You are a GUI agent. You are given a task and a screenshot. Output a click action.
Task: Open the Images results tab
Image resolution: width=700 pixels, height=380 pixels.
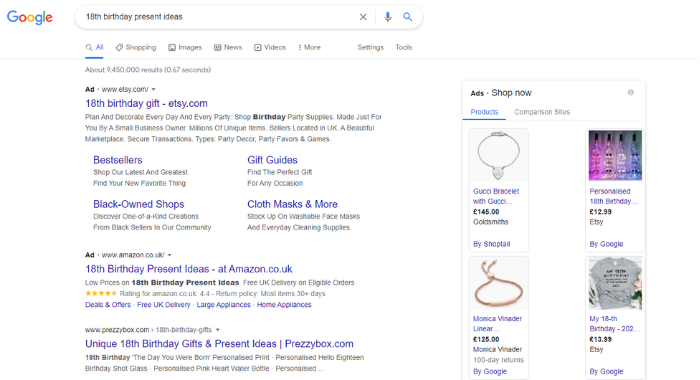pos(185,47)
